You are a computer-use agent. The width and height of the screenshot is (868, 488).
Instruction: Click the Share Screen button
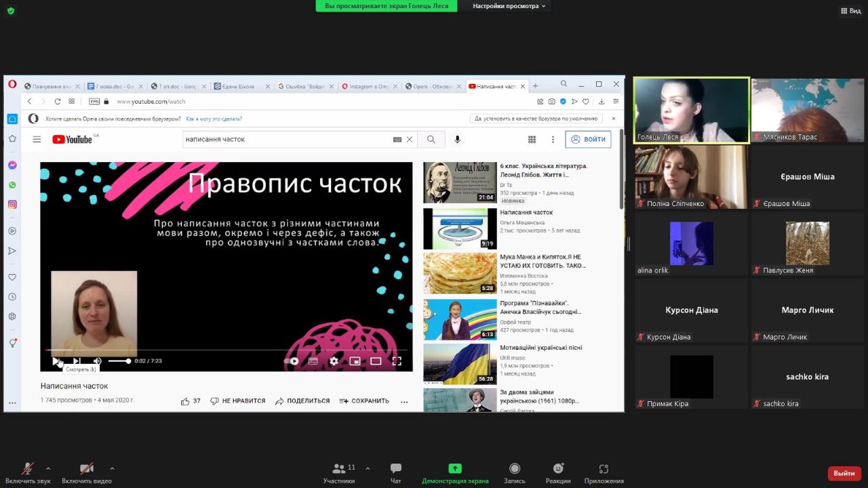(455, 472)
